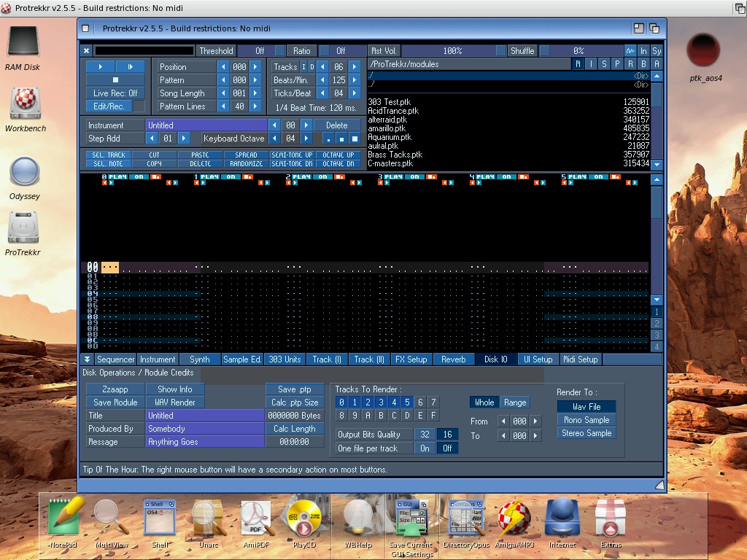This screenshot has height=560, width=747.
Task: Click the stop playback button
Action: (x=115, y=79)
